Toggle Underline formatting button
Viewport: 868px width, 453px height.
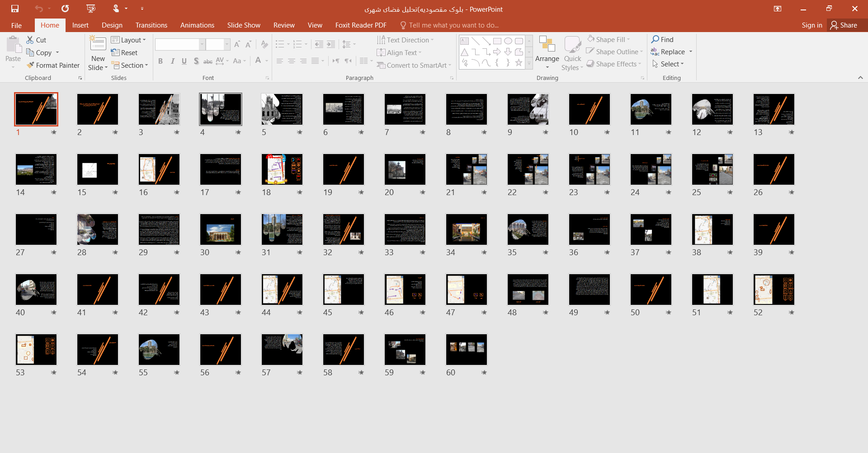tap(184, 61)
